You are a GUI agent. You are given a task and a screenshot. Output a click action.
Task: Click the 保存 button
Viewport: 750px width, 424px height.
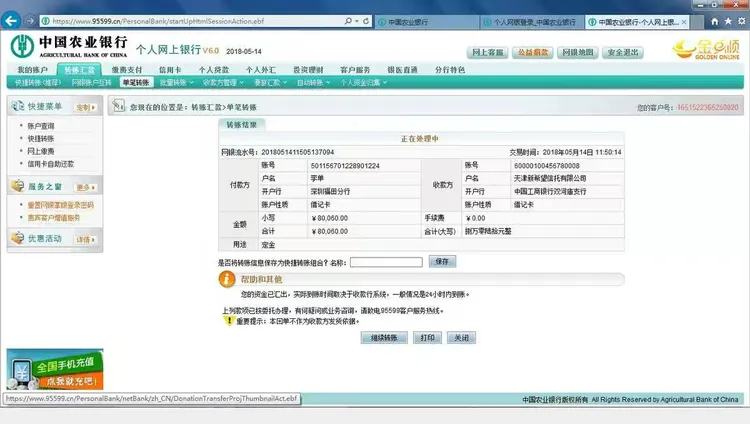[442, 262]
